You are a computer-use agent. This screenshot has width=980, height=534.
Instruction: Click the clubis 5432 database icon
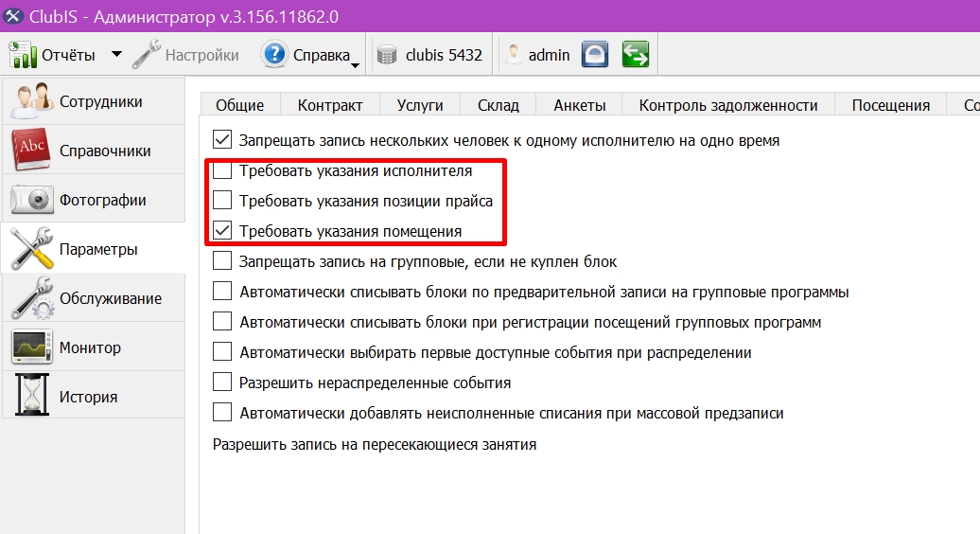point(387,55)
